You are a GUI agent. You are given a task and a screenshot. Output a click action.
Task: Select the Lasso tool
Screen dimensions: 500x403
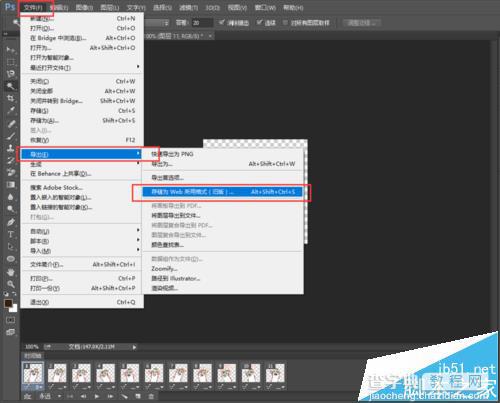click(x=11, y=74)
